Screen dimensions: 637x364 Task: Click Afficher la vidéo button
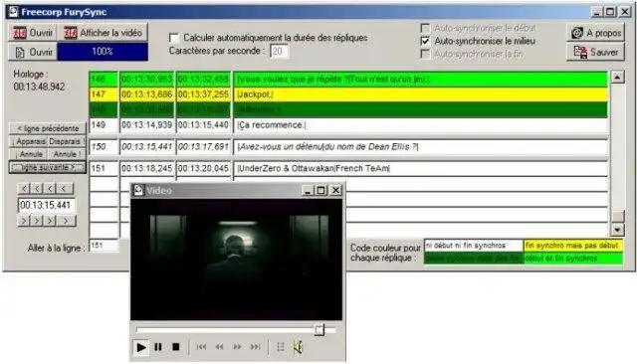[x=103, y=33]
